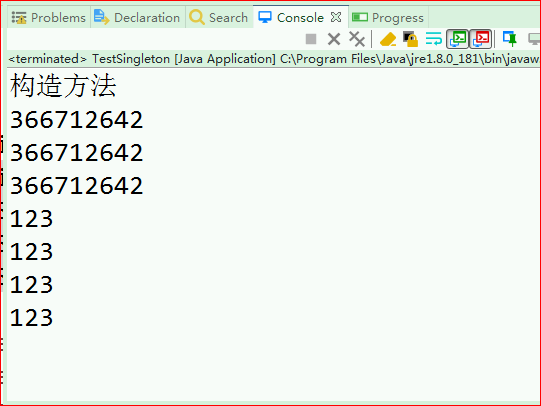
Task: Click the Progress tab icon
Action: [360, 17]
